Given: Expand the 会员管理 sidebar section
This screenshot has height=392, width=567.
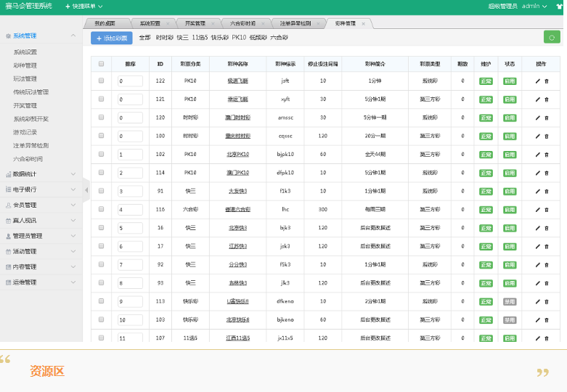Looking at the screenshot, I should pos(41,205).
